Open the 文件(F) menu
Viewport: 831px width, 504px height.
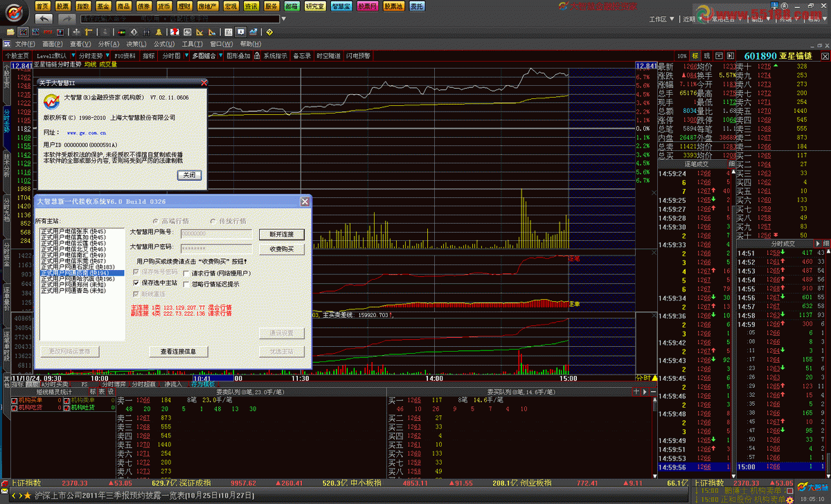(x=25, y=44)
